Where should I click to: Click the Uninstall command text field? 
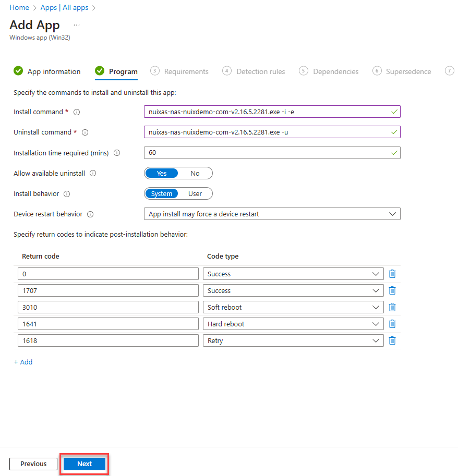272,132
